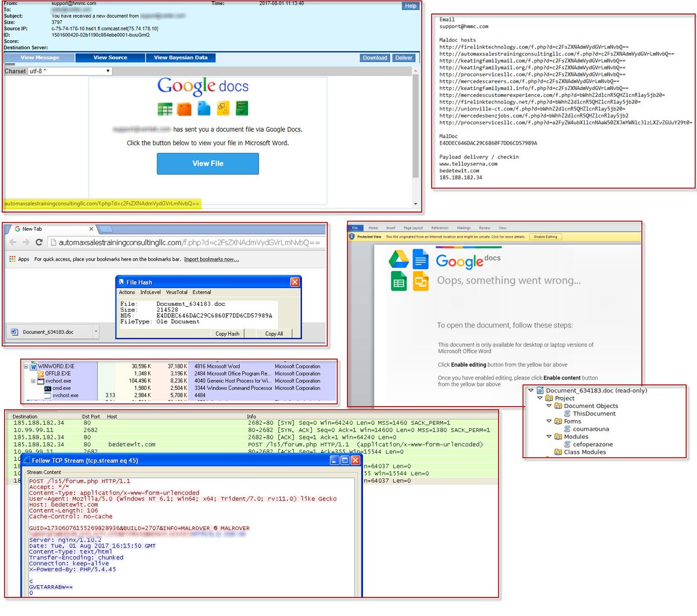This screenshot has width=697, height=616.
Task: Click the Download button in the email viewer
Action: pos(375,58)
